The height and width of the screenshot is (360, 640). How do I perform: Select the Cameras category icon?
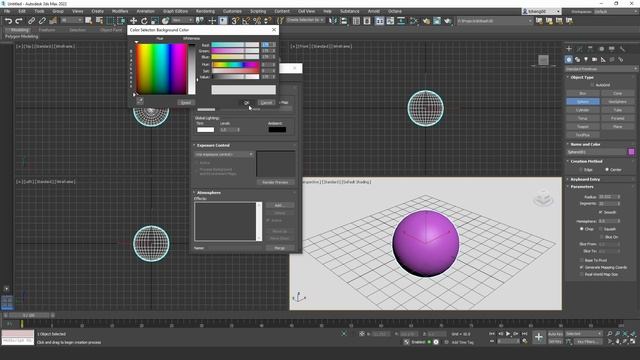594,60
